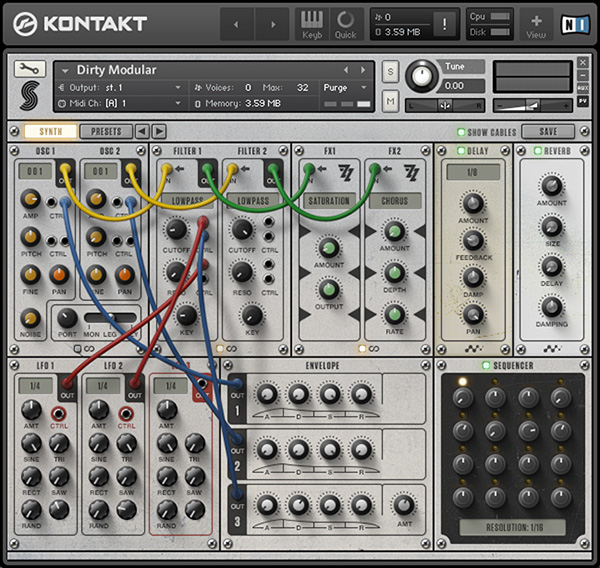Click the Tune knob
This screenshot has width=600, height=568.
(x=422, y=78)
